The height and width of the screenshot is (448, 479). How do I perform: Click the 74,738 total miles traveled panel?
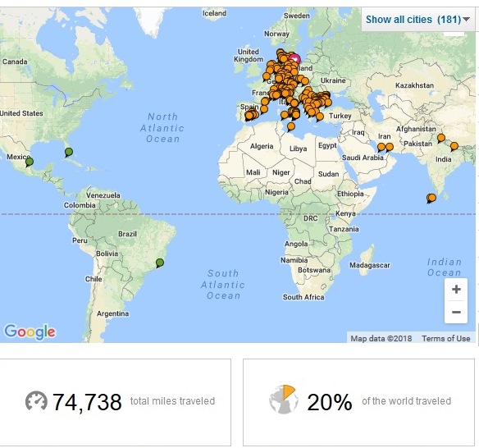[115, 402]
